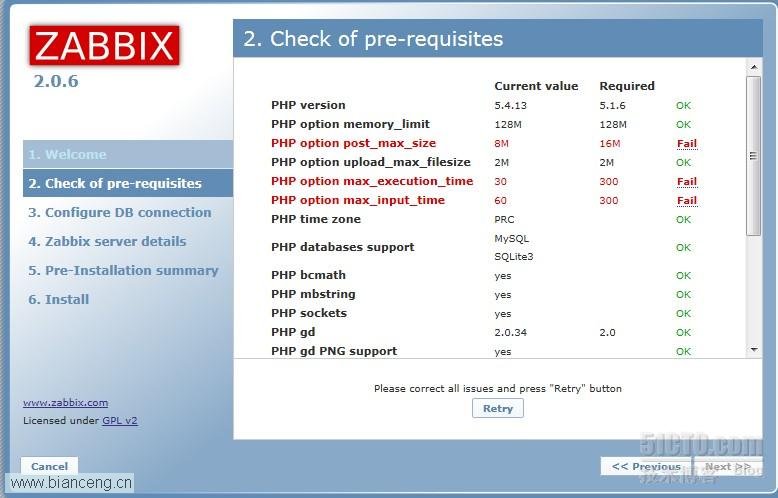Click the OK status for PHP version

[x=683, y=106]
